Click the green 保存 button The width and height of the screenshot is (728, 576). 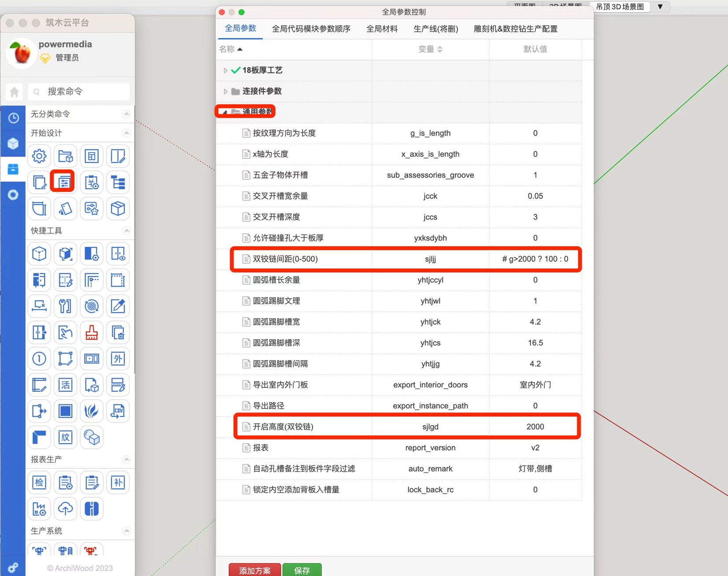click(302, 570)
